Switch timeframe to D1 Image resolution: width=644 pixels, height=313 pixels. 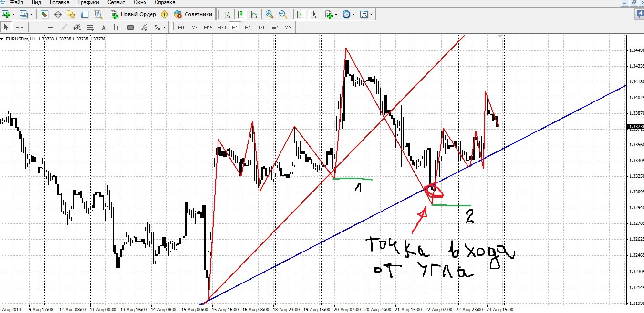261,27
